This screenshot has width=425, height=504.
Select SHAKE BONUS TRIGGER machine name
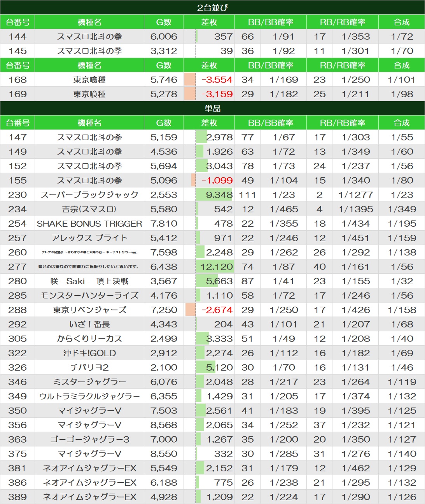point(89,224)
